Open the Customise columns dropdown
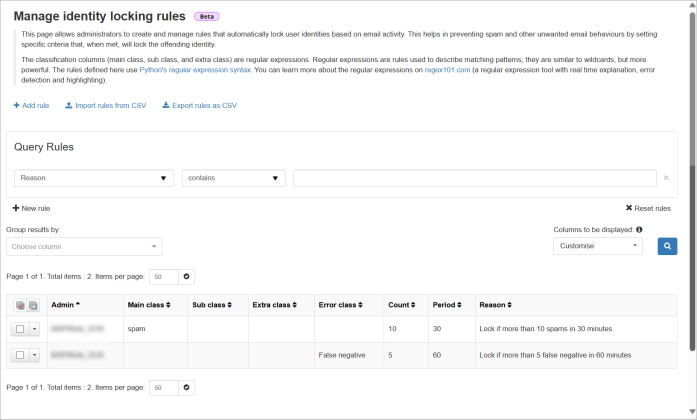Image resolution: width=697 pixels, height=420 pixels. [597, 246]
